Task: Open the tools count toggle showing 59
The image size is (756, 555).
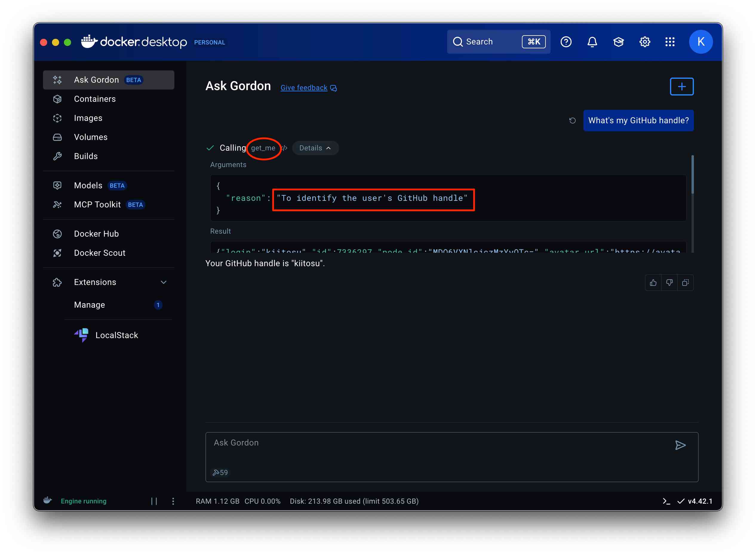Action: [x=220, y=472]
